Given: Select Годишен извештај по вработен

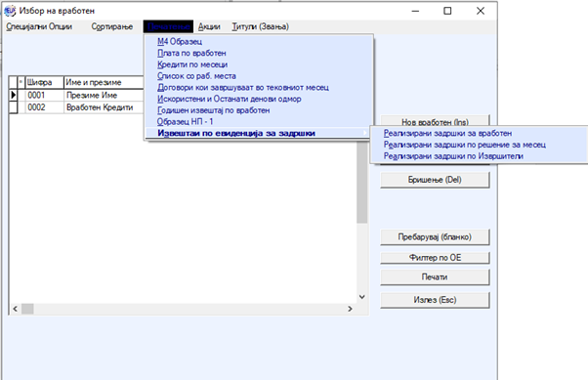Looking at the screenshot, I should 259,110.
